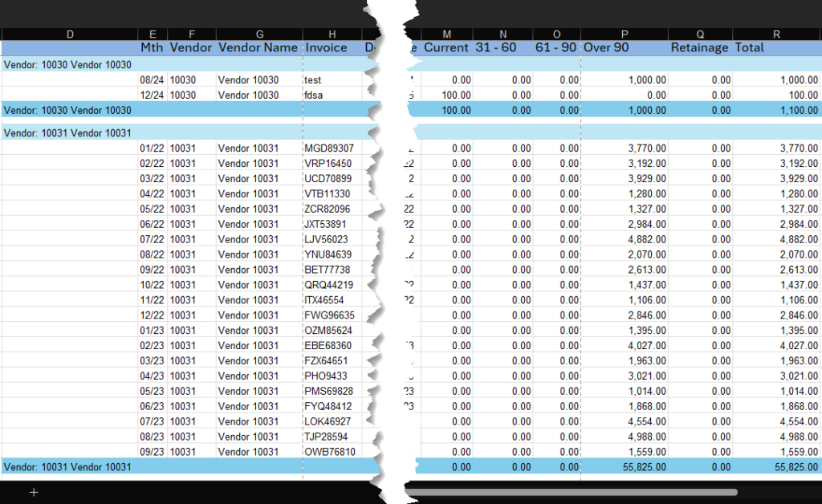
Task: Select Total value for invoice EBE68360
Action: [x=776, y=346]
